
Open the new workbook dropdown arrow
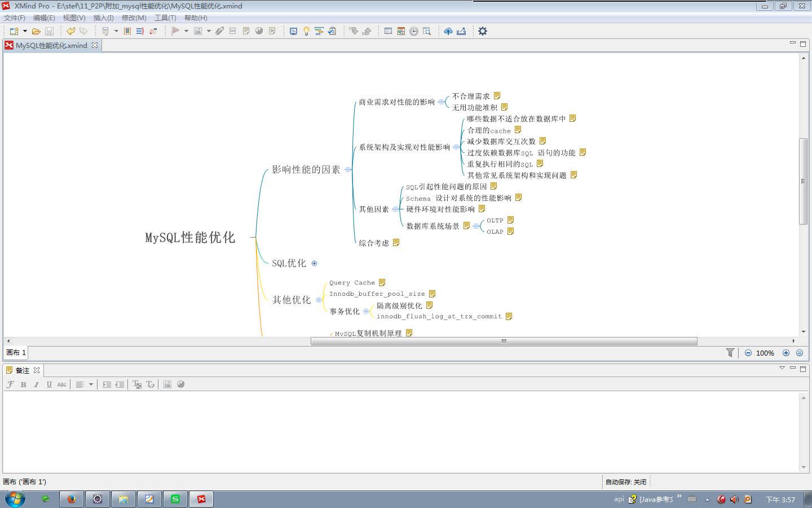coord(25,31)
